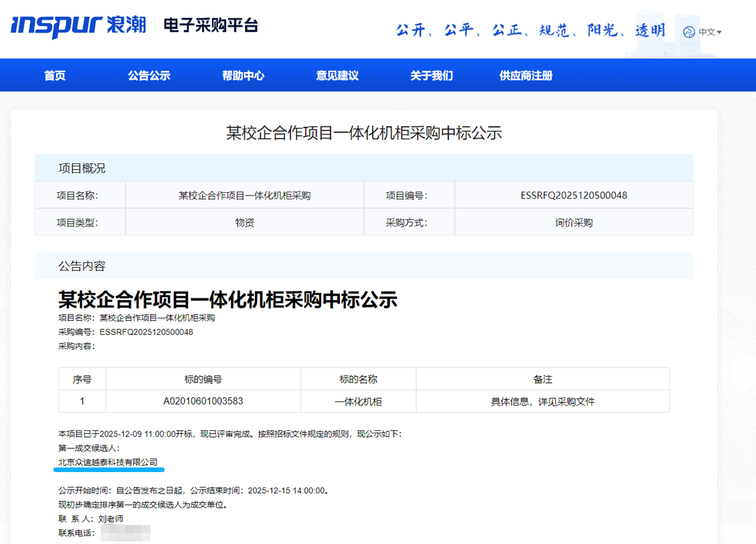756x544 pixels.
Task: Open the 帮助中心 page
Action: pyautogui.click(x=243, y=74)
